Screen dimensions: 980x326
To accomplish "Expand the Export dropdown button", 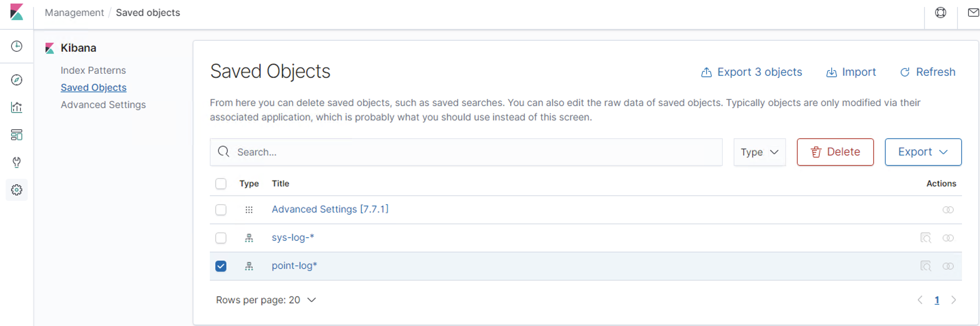I will coord(923,152).
